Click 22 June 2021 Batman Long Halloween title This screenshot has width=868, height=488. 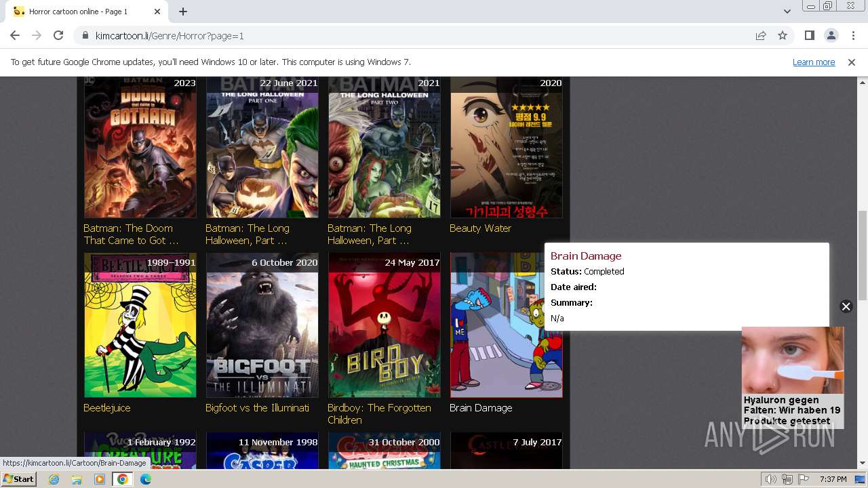[248, 234]
